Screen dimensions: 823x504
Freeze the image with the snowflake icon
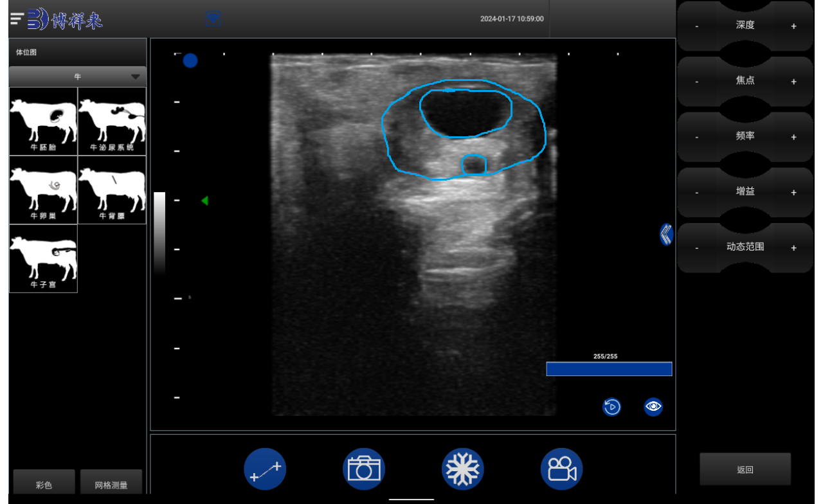(x=462, y=469)
